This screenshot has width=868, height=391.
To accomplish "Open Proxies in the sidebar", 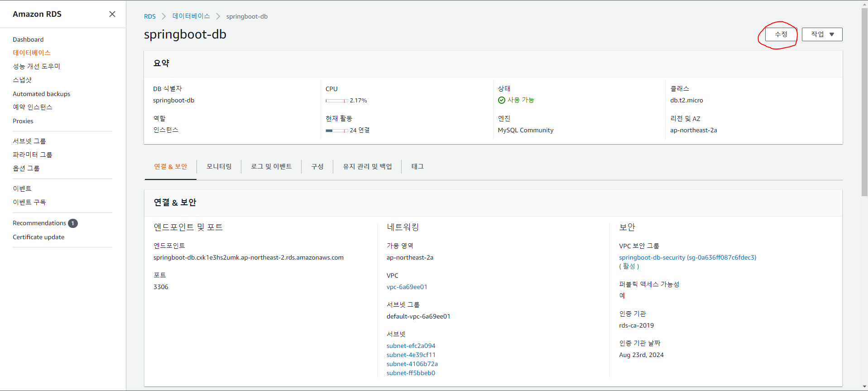I will point(23,121).
